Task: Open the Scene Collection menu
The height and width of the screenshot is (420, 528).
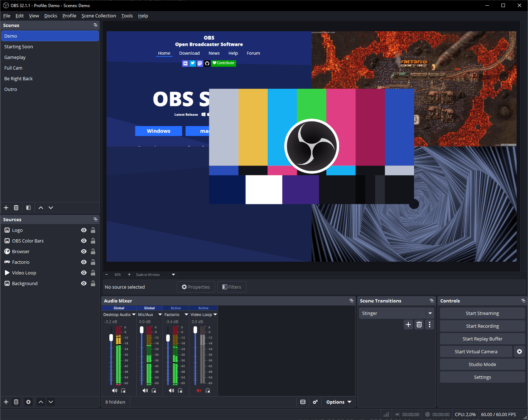Action: point(99,16)
